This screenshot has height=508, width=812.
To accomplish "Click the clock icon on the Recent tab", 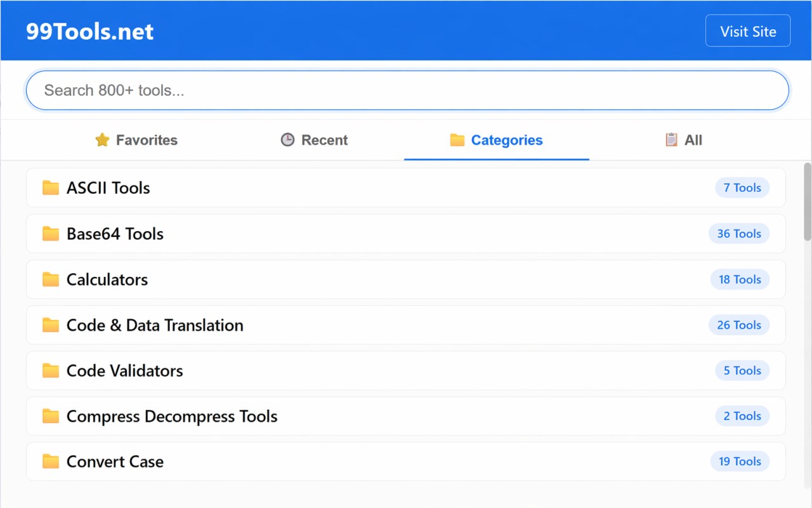I will [x=287, y=140].
